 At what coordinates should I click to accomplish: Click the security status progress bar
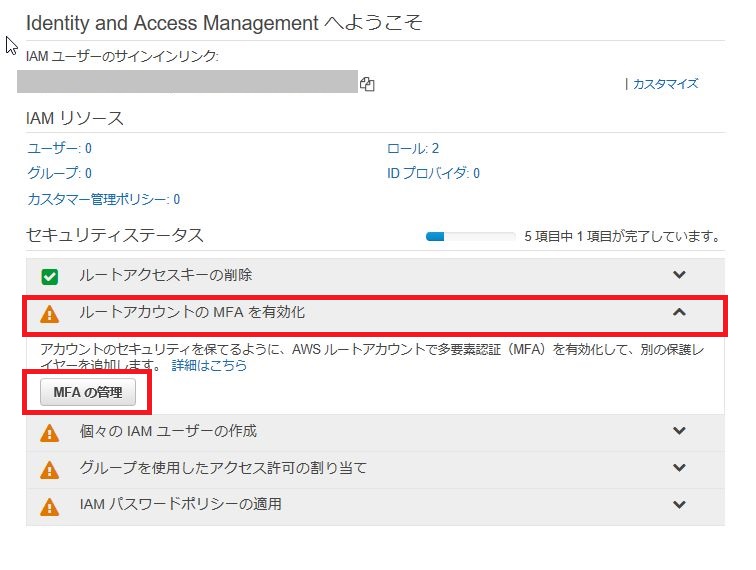pos(471,236)
